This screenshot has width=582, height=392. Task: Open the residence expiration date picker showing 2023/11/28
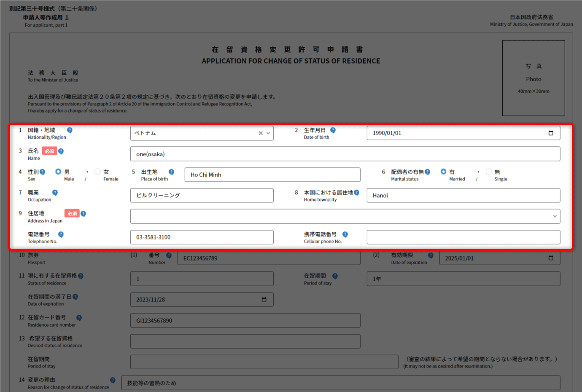coord(264,300)
